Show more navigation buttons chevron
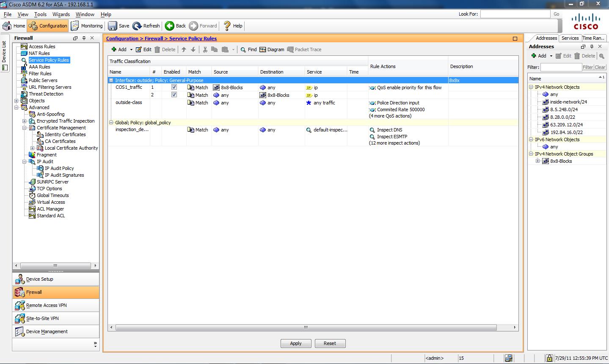 click(x=95, y=345)
